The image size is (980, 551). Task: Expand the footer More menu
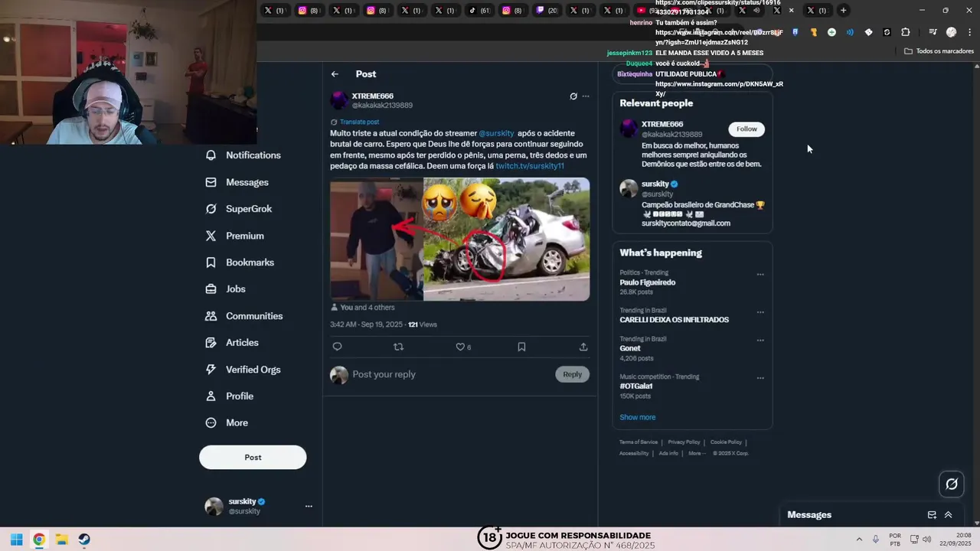click(697, 453)
